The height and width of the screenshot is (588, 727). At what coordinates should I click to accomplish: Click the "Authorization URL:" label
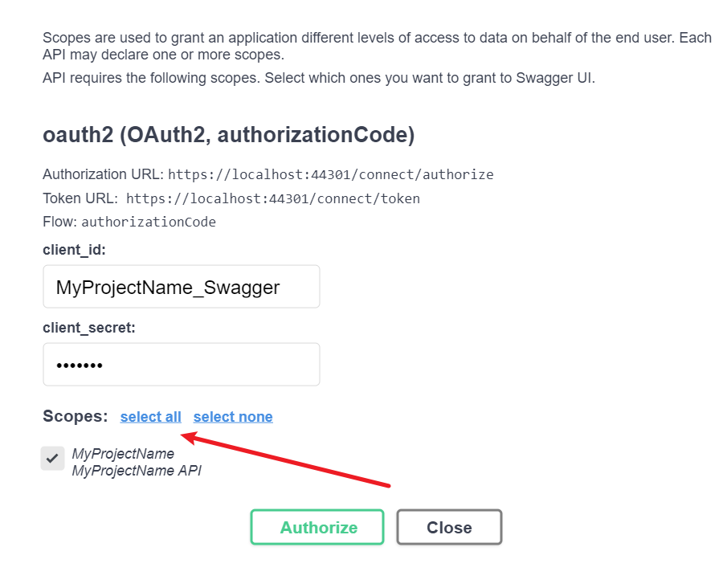coord(102,174)
